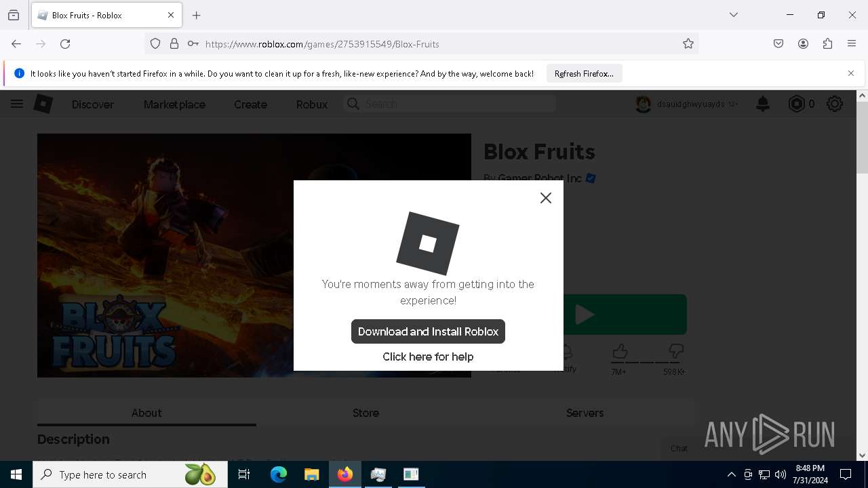This screenshot has width=868, height=488.
Task: Close the Blox Fruits tab
Action: click(x=171, y=15)
